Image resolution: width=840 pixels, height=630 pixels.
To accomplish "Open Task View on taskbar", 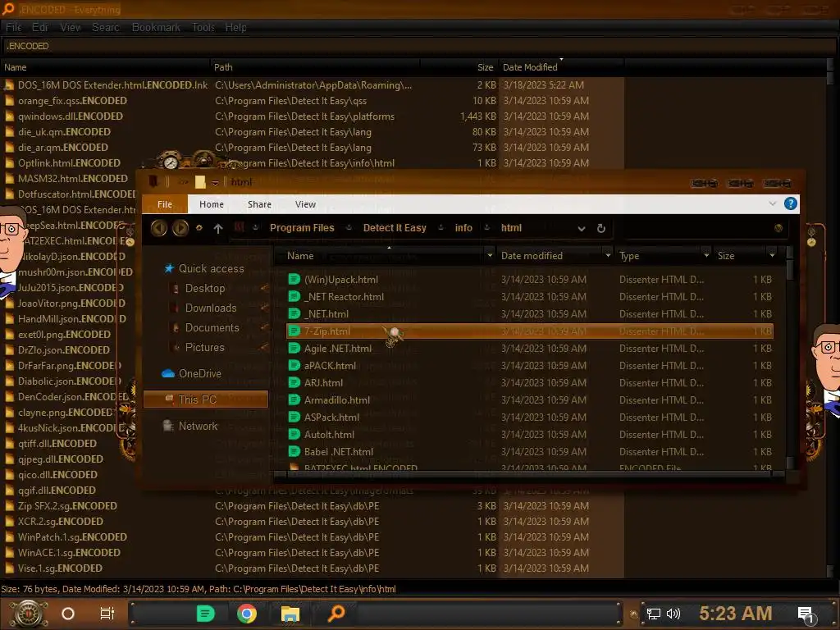I will pos(107,614).
